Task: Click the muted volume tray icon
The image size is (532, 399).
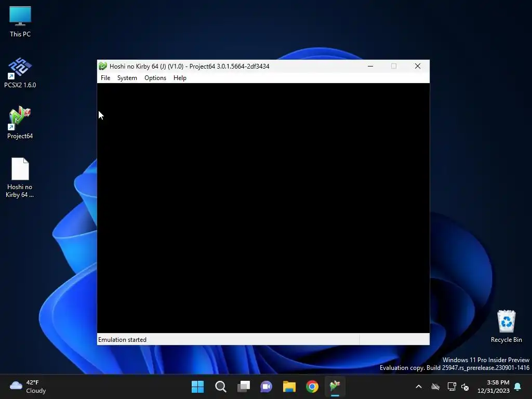Action: pyautogui.click(x=465, y=387)
